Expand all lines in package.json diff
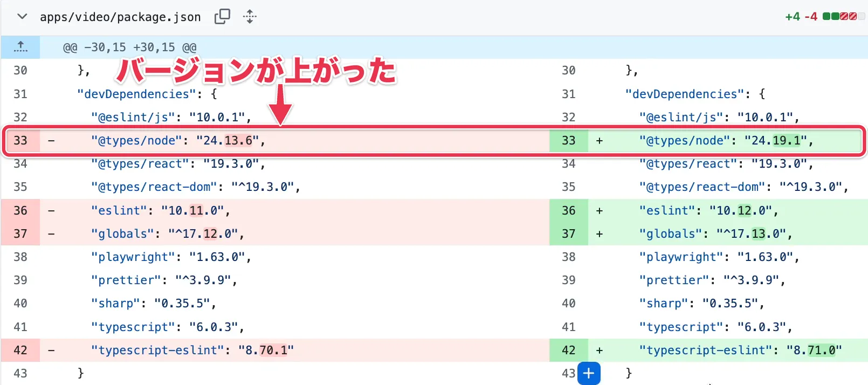This screenshot has height=385, width=868. coord(250,17)
